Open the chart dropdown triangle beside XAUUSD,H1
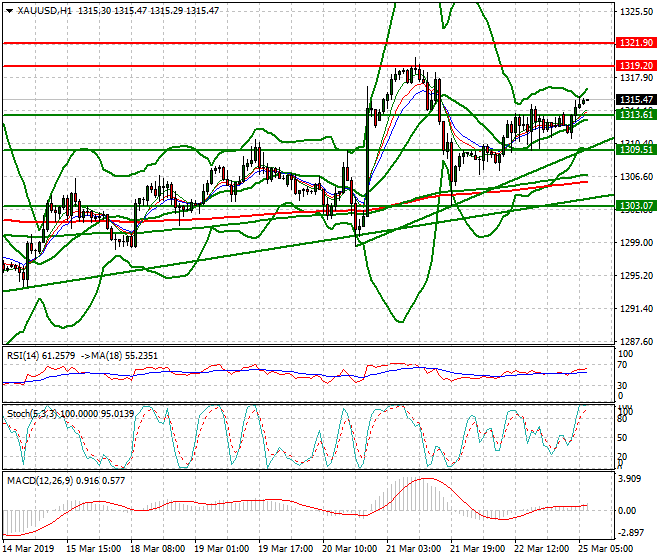Image resolution: width=660 pixels, height=560 pixels. click(9, 11)
